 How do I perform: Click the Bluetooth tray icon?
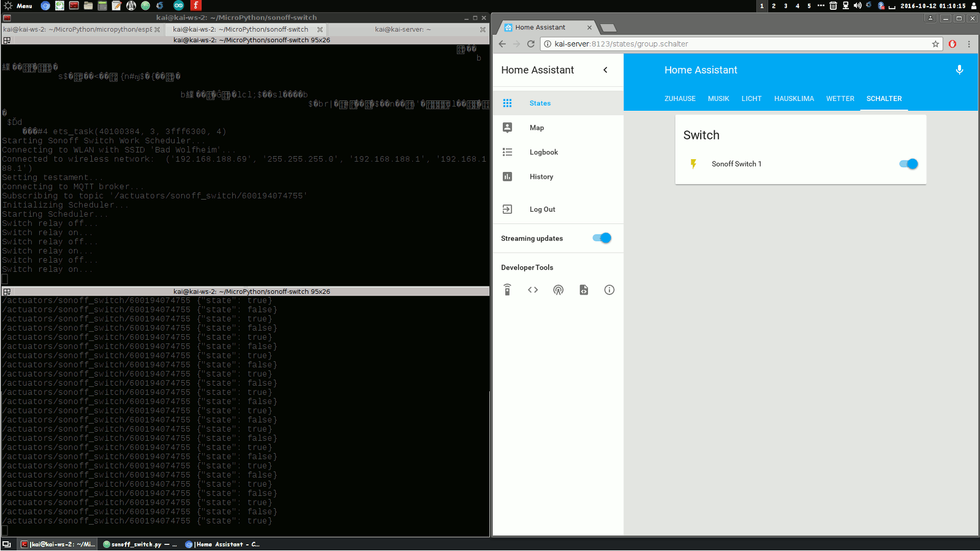[x=881, y=6]
